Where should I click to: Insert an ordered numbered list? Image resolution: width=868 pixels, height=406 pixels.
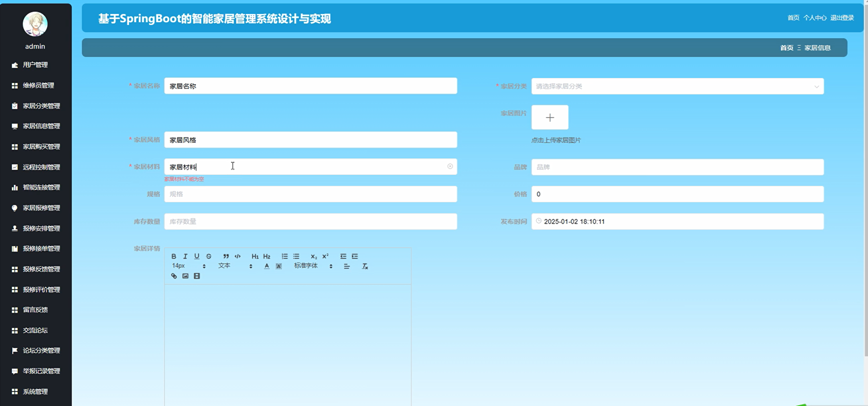point(284,256)
